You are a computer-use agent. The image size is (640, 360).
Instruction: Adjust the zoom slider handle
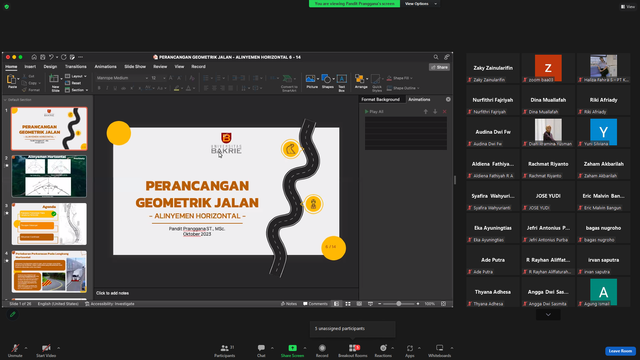coord(399,304)
